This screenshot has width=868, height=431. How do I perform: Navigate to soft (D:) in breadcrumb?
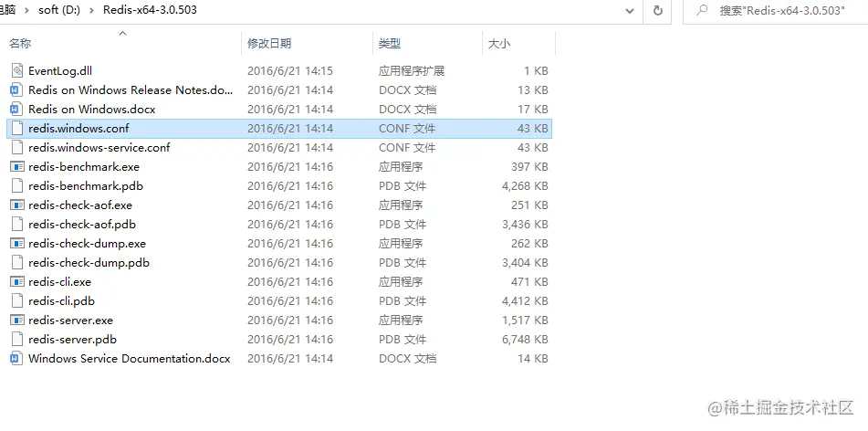(60, 11)
